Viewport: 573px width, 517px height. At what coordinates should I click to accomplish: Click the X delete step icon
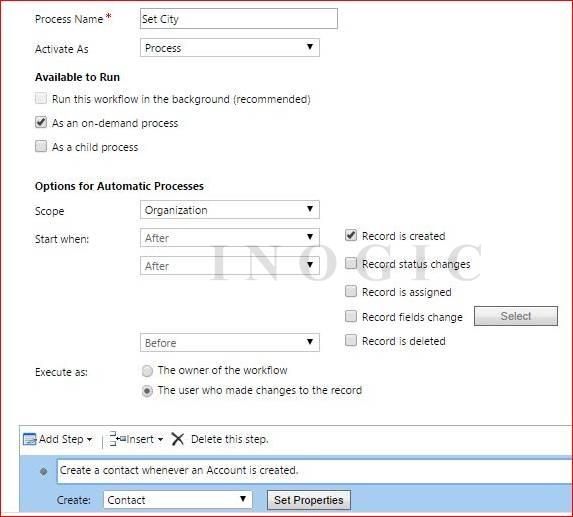coord(178,439)
